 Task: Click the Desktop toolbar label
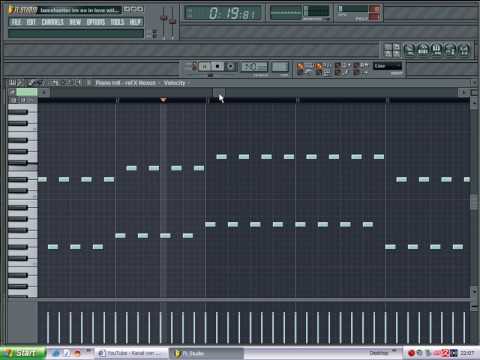pos(379,353)
